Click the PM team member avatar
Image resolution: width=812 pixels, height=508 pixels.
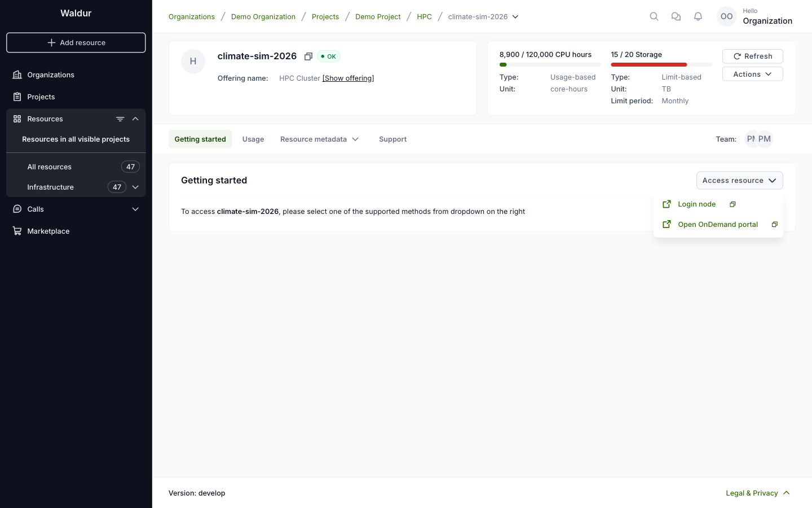765,139
